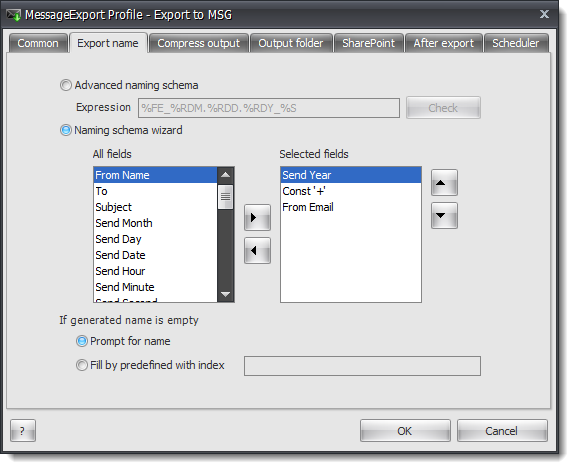The height and width of the screenshot is (469, 574).
Task: Select To in All fields list
Action: 156,191
